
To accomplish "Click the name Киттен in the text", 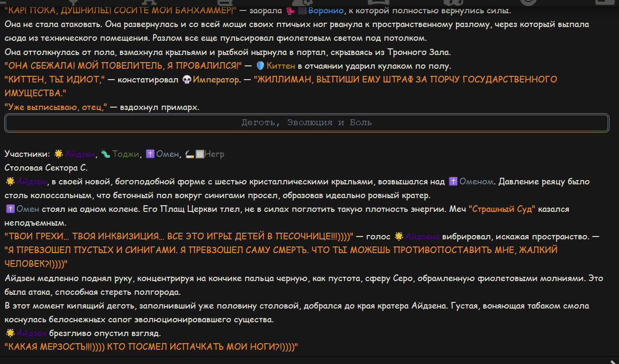I will click(x=281, y=66).
